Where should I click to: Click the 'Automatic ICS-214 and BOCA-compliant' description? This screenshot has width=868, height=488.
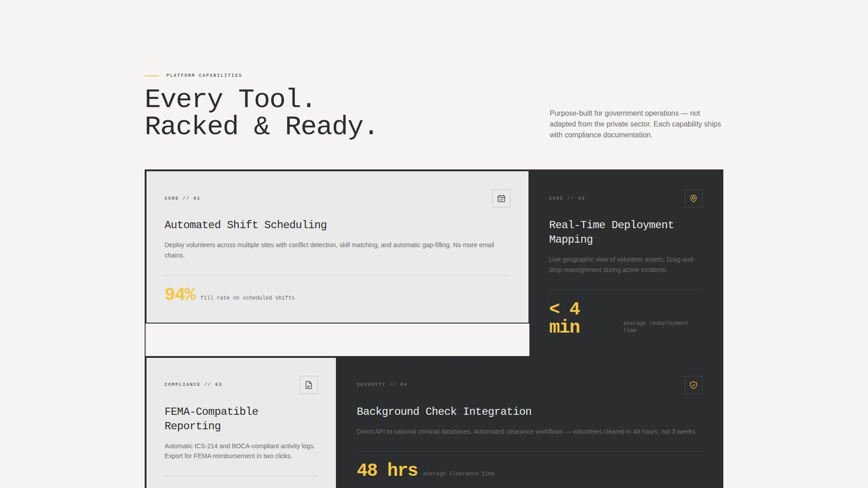(240, 451)
